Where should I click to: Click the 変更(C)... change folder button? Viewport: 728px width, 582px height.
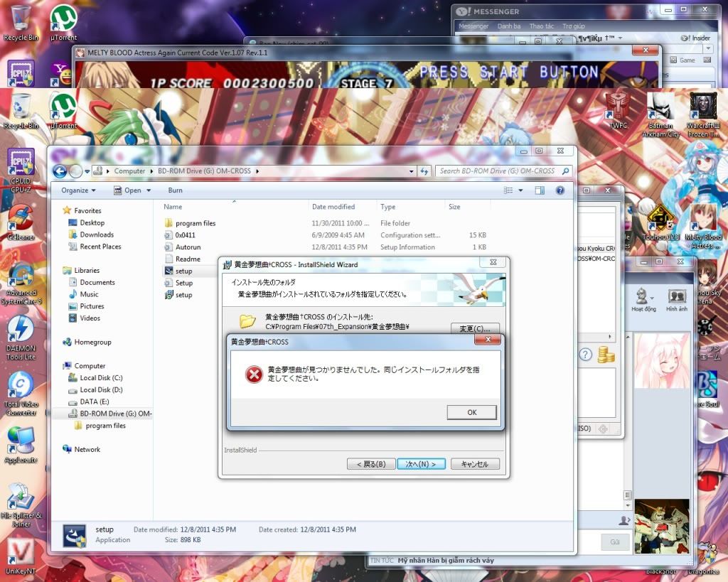click(475, 328)
